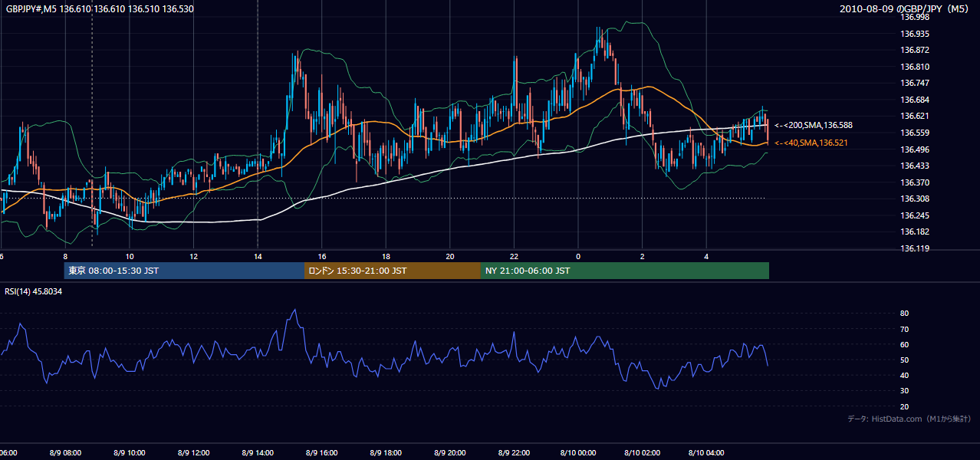Click hour label 22 on the chart time axis
This screenshot has height=460, width=980.
(514, 256)
